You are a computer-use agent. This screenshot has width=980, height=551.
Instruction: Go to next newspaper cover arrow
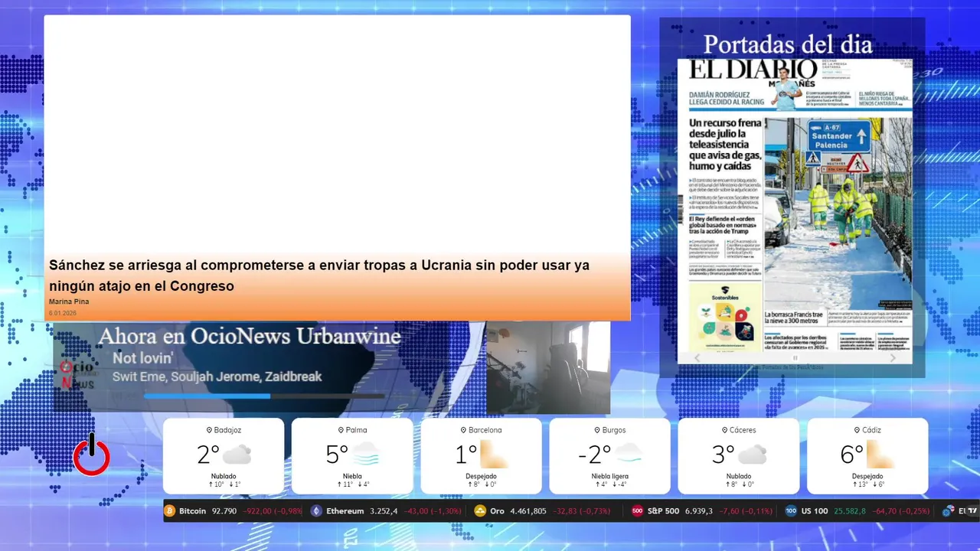(893, 357)
